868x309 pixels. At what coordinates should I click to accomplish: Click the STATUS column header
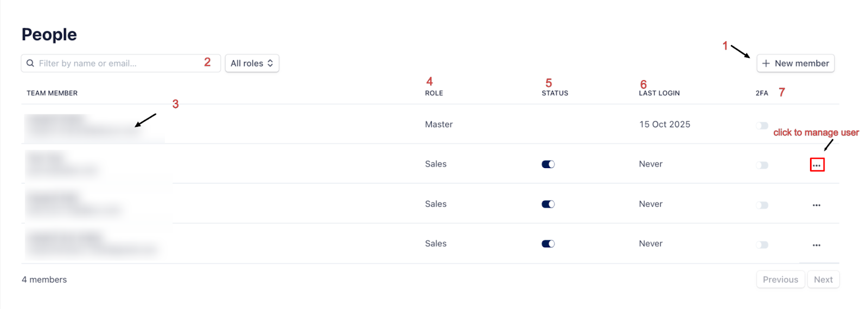coord(555,93)
